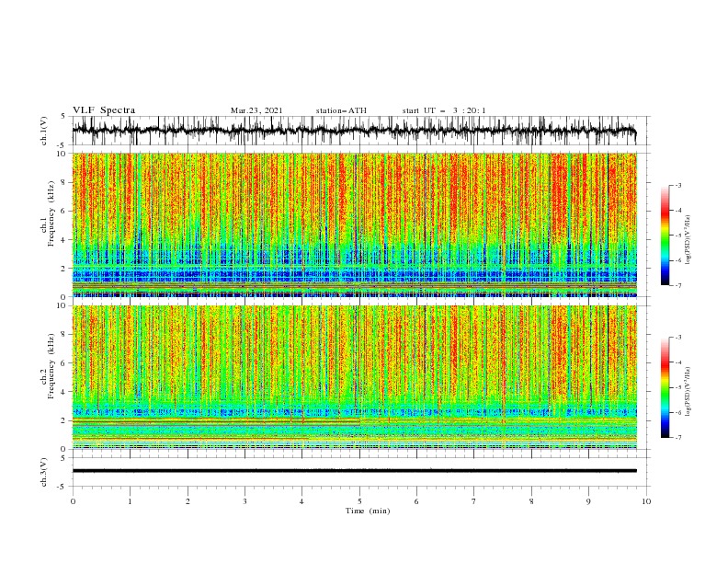This screenshot has width=728, height=563.
Task: Click time axis tick label '8'
Action: click(x=531, y=501)
